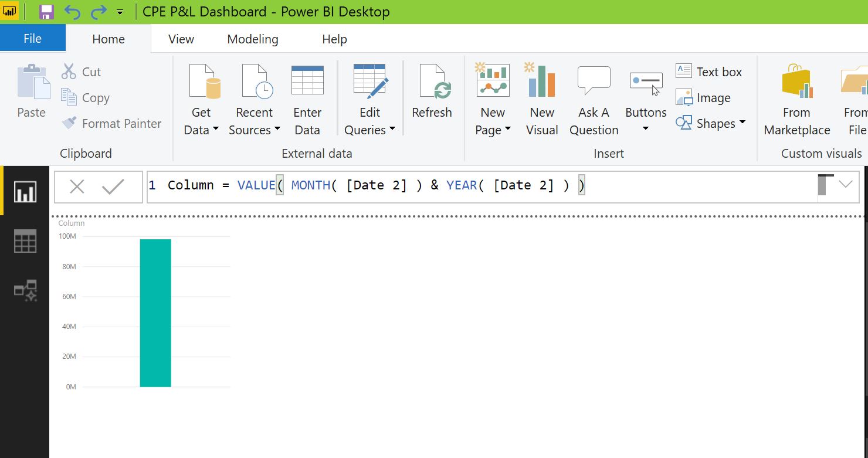Click the Power BI logo in title bar
The image size is (868, 458).
tap(11, 12)
